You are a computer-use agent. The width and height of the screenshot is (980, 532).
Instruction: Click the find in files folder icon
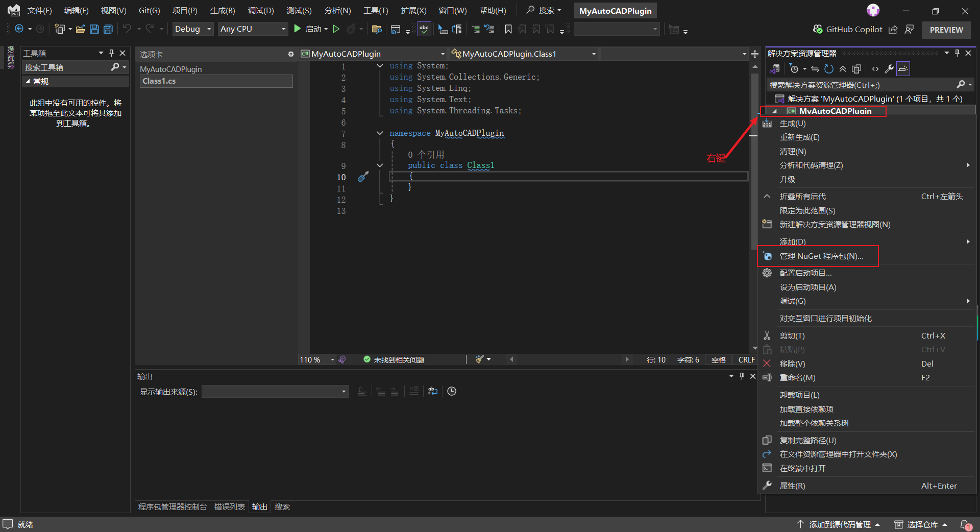[377, 29]
